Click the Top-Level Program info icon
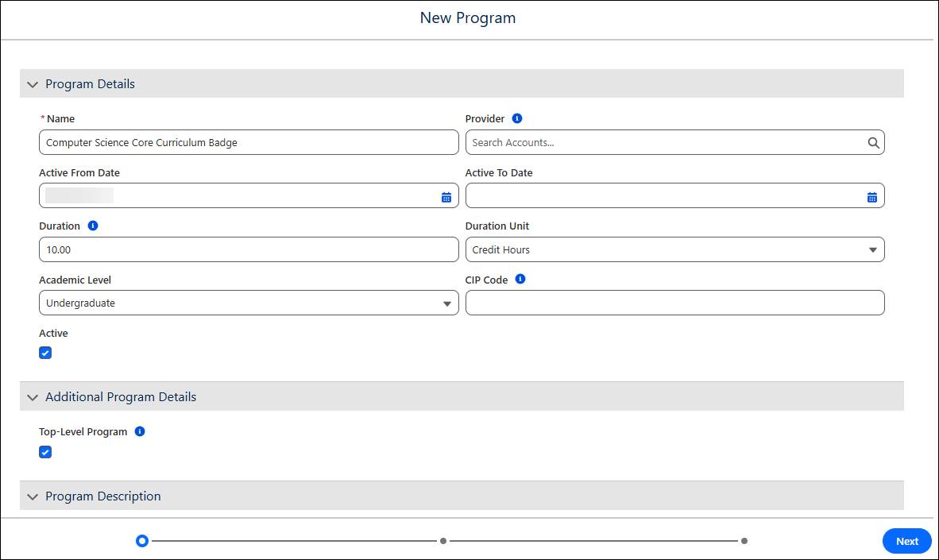This screenshot has width=939, height=560. (x=140, y=431)
